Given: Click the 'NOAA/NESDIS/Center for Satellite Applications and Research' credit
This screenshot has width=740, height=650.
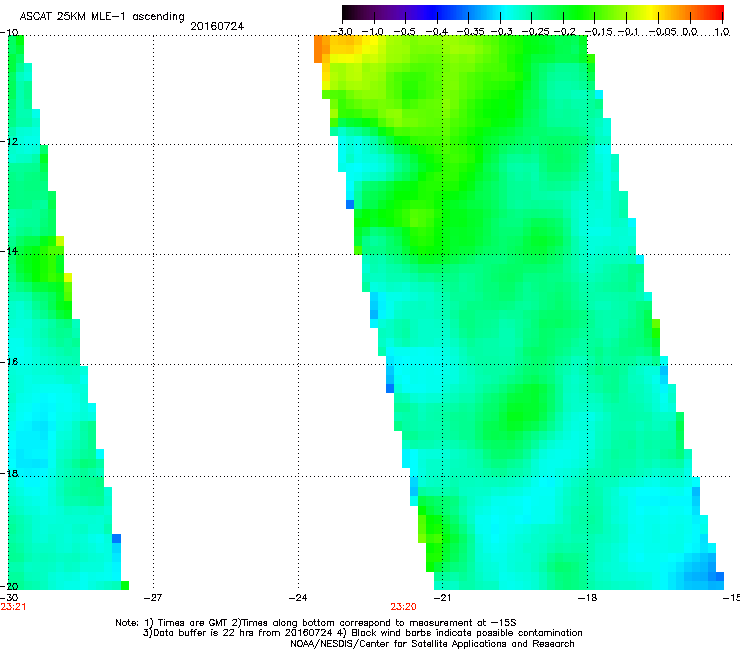Looking at the screenshot, I should point(432,644).
